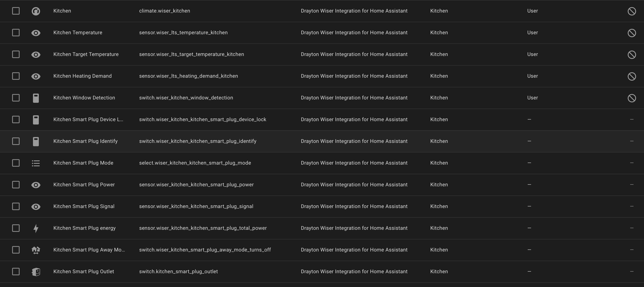Tick the checkbox for Kitchen Target Temperature
This screenshot has width=644, height=287.
16,54
